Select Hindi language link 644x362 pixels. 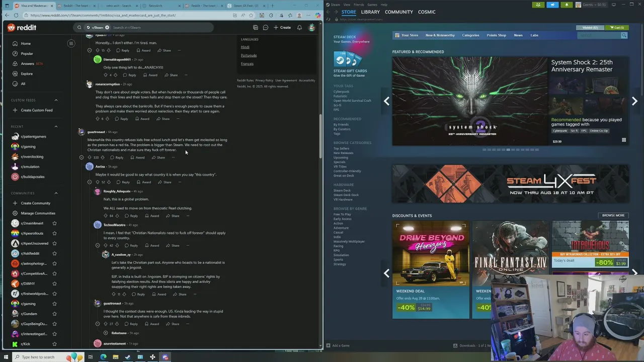pyautogui.click(x=245, y=47)
